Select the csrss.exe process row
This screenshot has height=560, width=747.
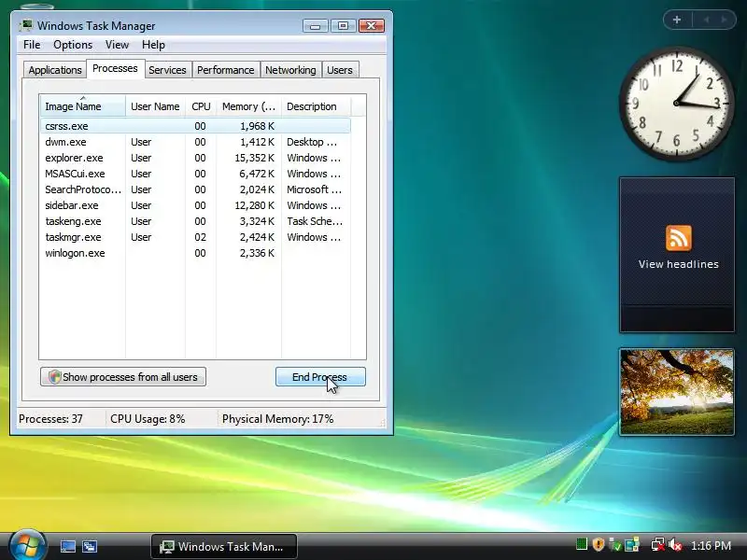[195, 126]
